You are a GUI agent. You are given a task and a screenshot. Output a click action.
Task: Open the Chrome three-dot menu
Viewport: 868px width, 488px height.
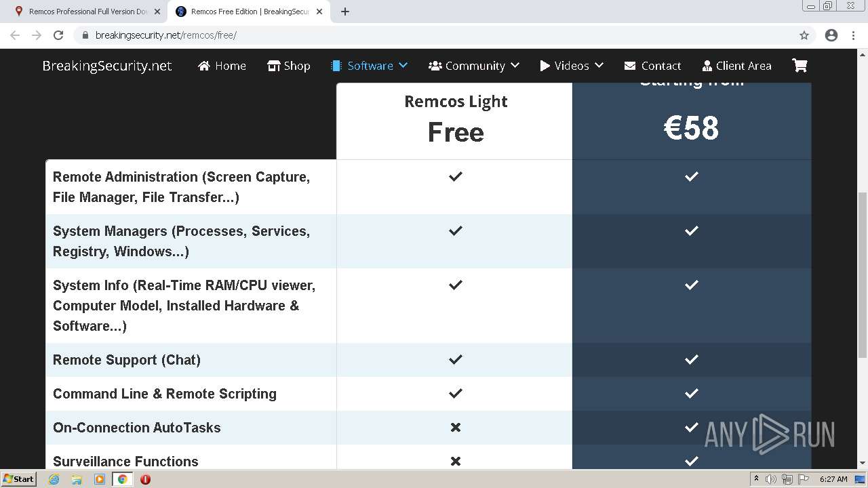(x=853, y=35)
